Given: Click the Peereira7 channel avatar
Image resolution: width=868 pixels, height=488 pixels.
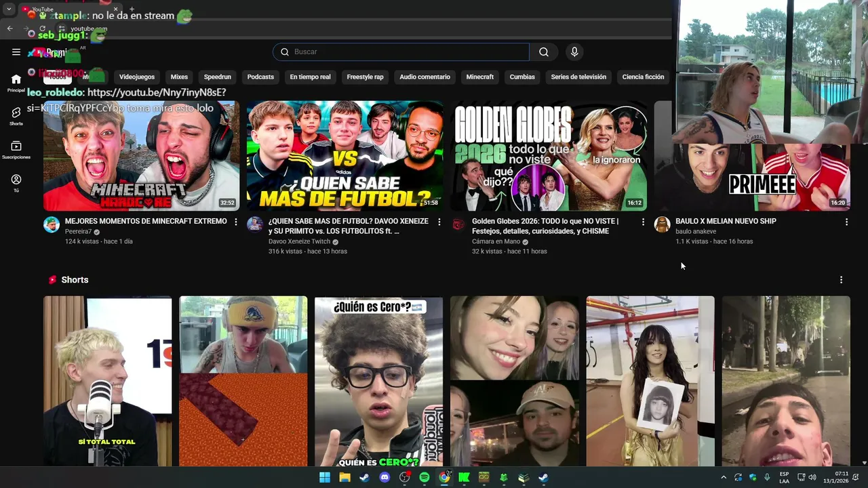Looking at the screenshot, I should coord(52,224).
